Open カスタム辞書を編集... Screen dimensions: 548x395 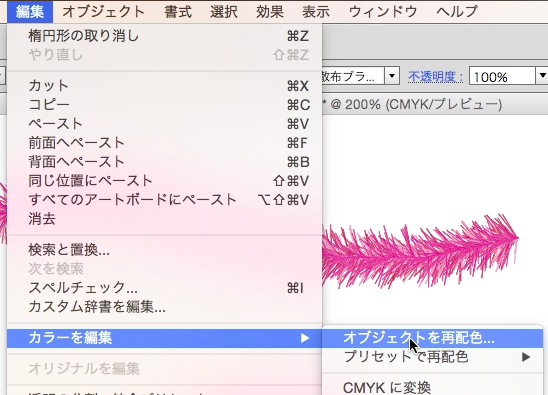[164, 307]
